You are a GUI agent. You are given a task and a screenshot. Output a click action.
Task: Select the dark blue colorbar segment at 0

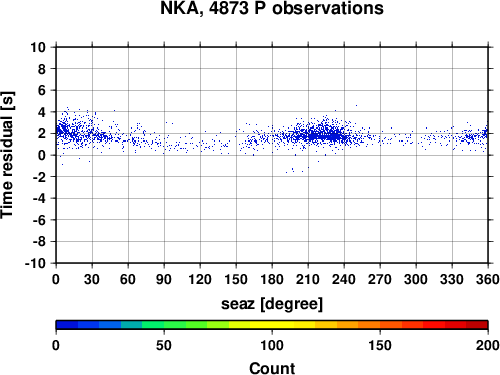click(67, 325)
